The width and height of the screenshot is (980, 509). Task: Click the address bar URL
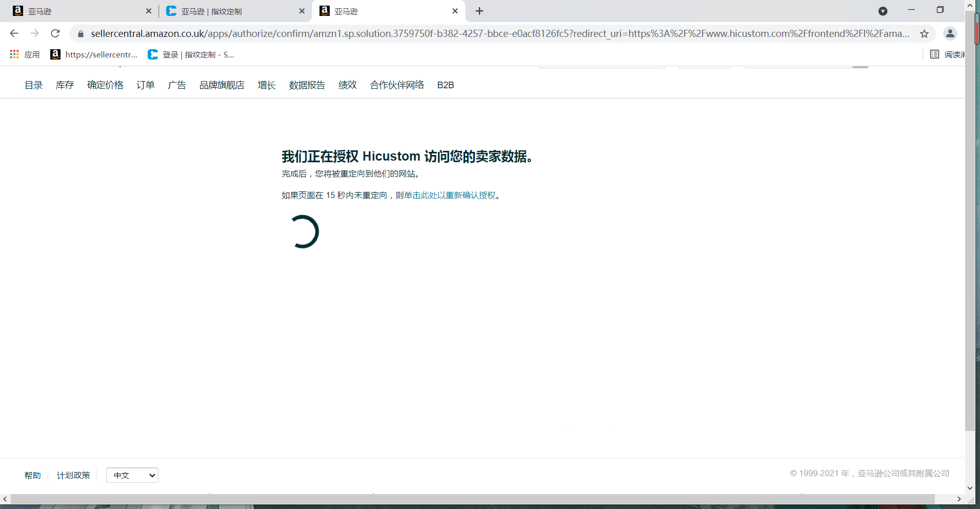[500, 34]
